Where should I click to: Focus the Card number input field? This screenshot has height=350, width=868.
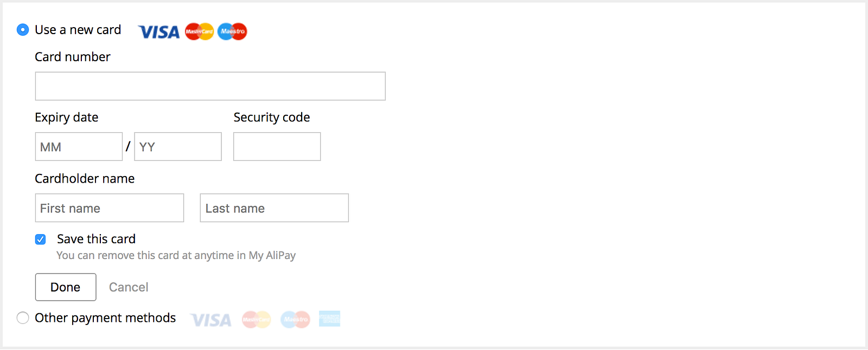210,86
